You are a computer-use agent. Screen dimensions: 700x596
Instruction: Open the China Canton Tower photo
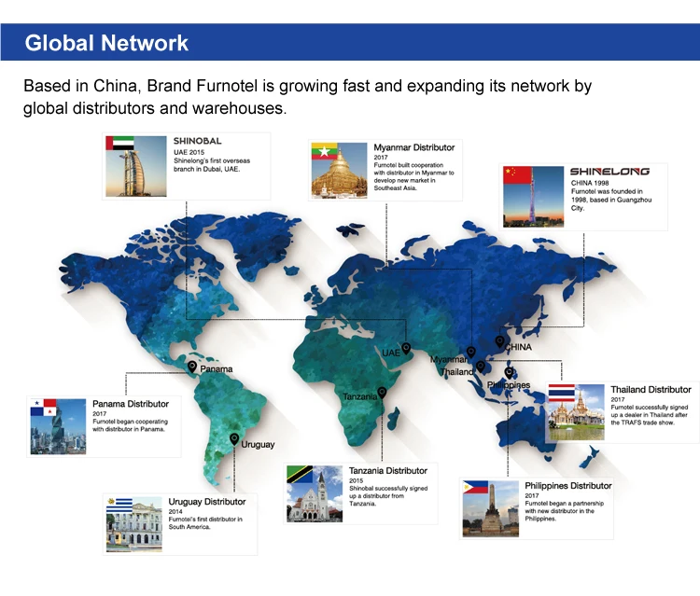tap(533, 197)
